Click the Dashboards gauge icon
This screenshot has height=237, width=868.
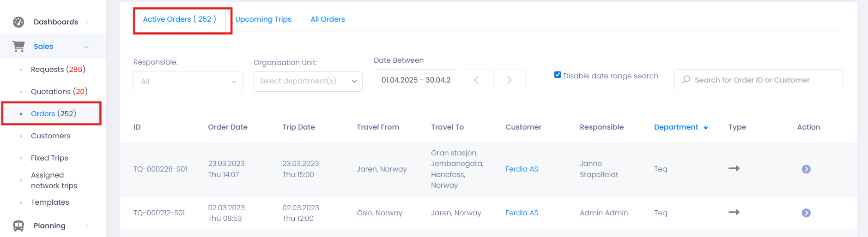(x=18, y=22)
